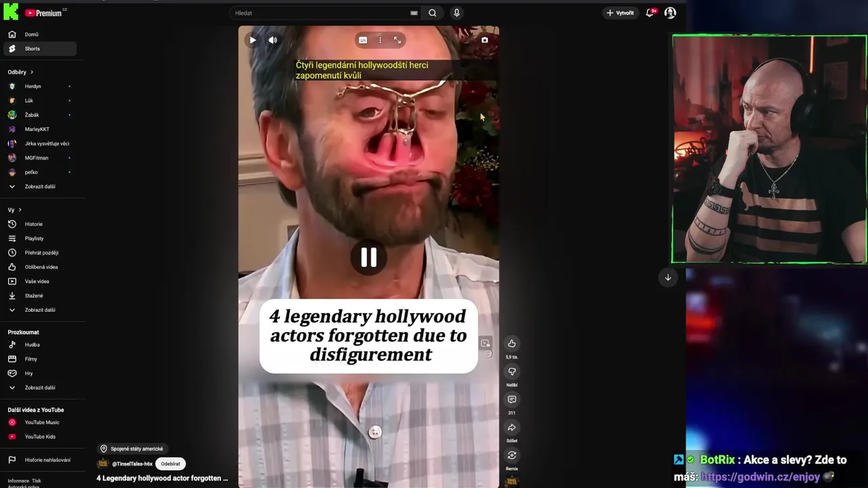The height and width of the screenshot is (488, 868).
Task: Open Filmy in Prozkoumat
Action: pos(39,359)
